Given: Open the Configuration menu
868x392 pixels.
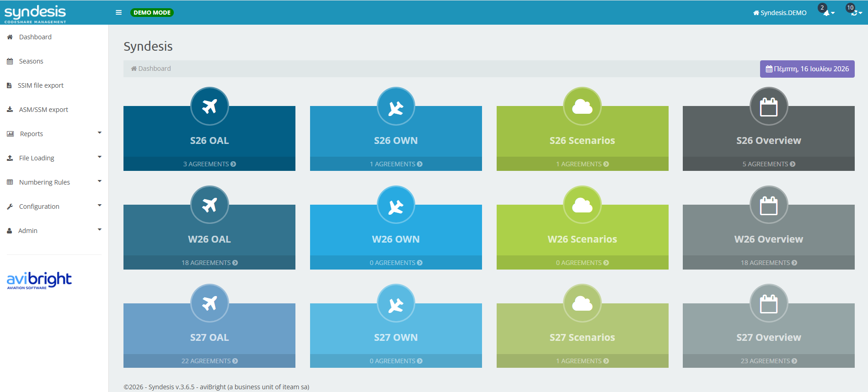Looking at the screenshot, I should click(x=54, y=207).
